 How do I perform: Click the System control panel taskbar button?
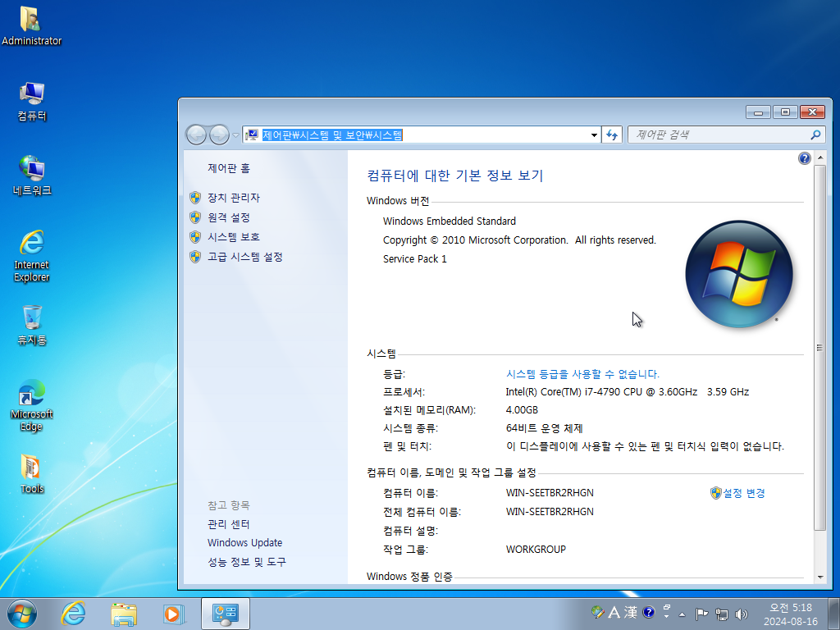226,614
